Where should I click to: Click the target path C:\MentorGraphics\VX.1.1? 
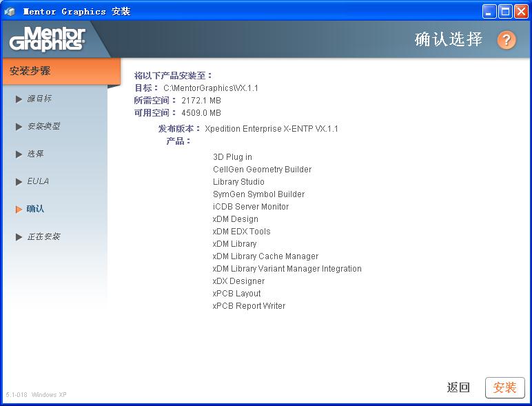[x=211, y=88]
